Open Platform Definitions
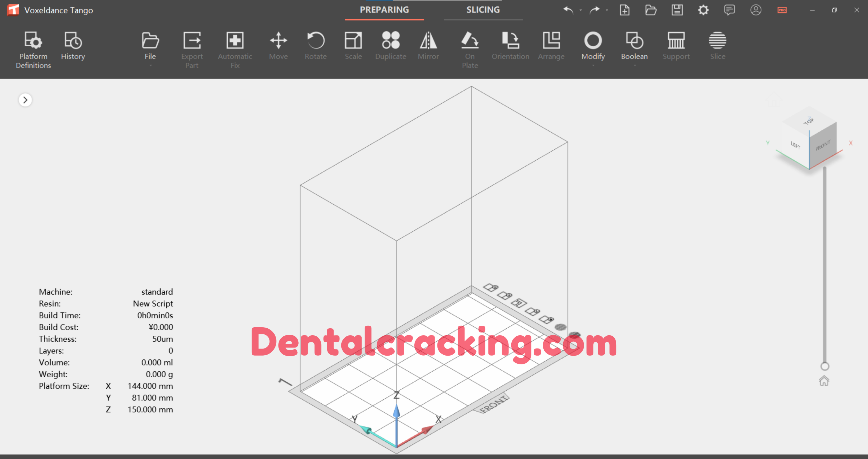This screenshot has height=459, width=868. (x=33, y=50)
